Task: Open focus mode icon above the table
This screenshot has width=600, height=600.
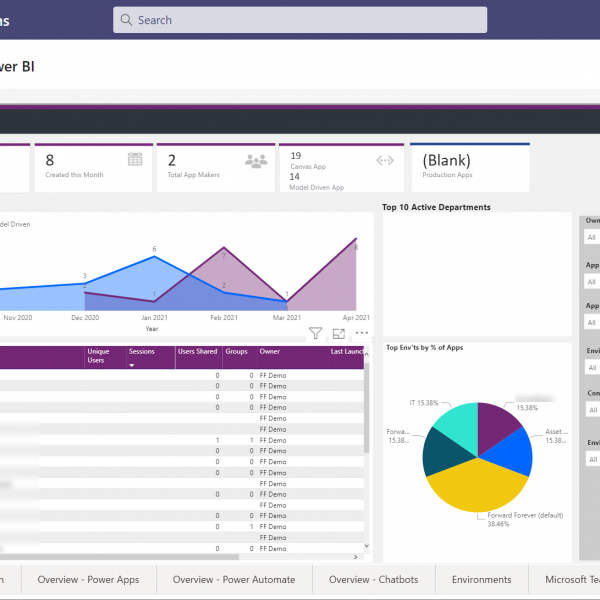Action: coord(339,334)
